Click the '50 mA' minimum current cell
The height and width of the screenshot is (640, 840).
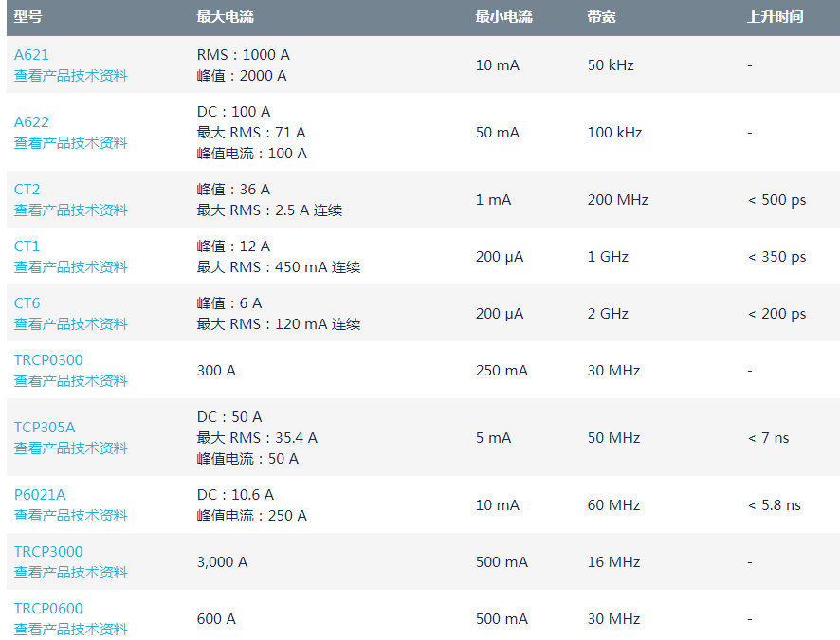pyautogui.click(x=498, y=133)
